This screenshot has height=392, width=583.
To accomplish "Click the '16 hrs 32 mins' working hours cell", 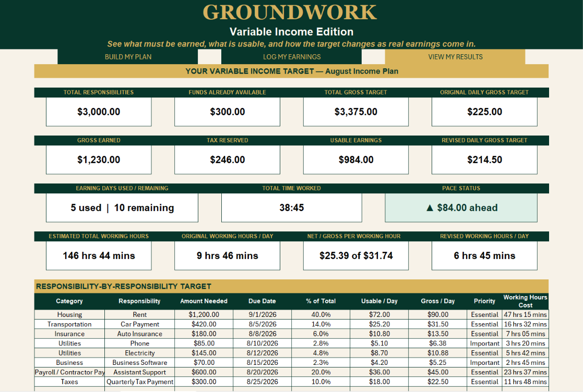I will click(x=526, y=324).
